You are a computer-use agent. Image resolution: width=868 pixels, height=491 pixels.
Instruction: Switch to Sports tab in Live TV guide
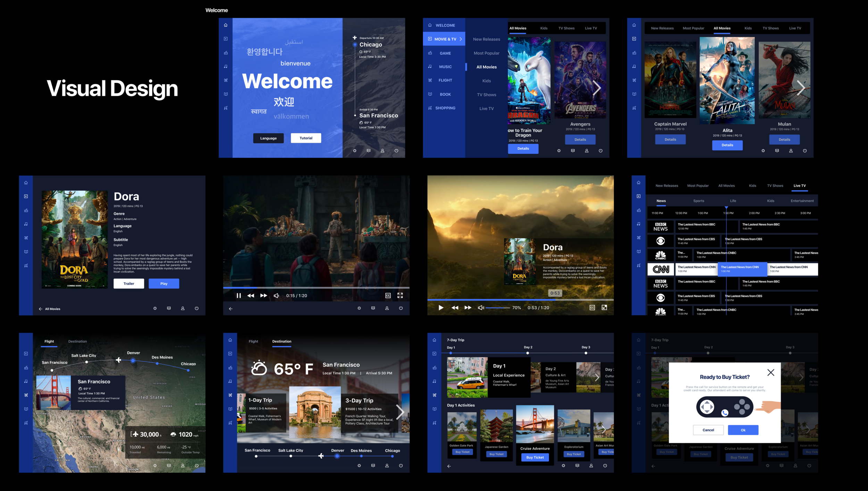(x=699, y=201)
